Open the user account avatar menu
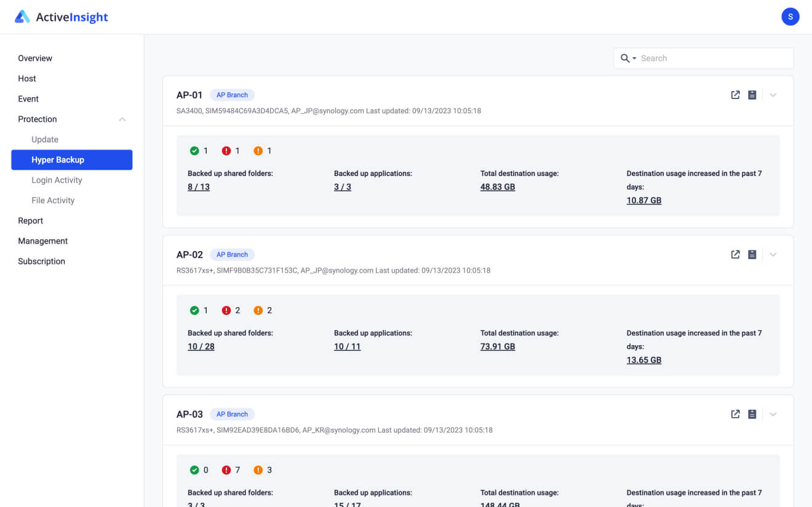Image resolution: width=812 pixels, height=507 pixels. click(x=790, y=17)
